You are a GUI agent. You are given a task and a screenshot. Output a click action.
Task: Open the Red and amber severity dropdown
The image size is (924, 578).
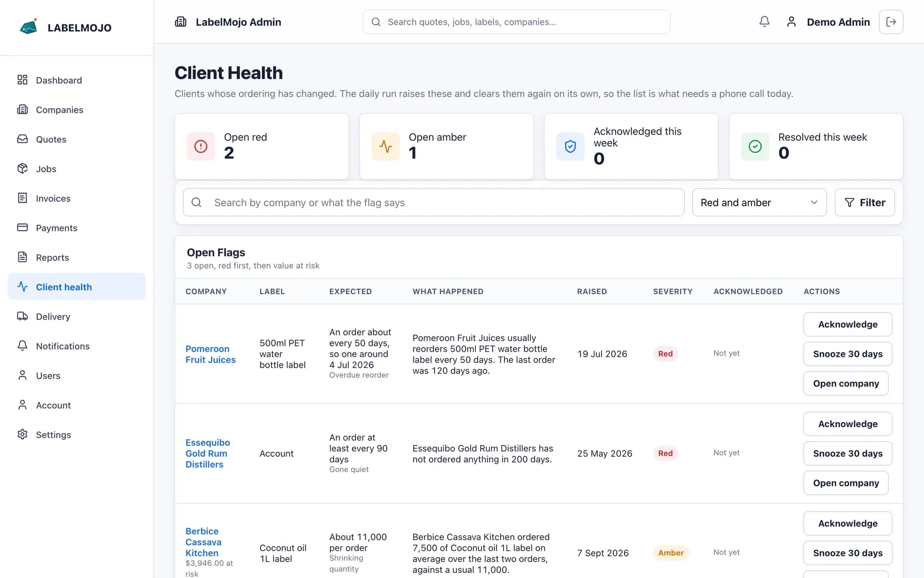(x=759, y=203)
